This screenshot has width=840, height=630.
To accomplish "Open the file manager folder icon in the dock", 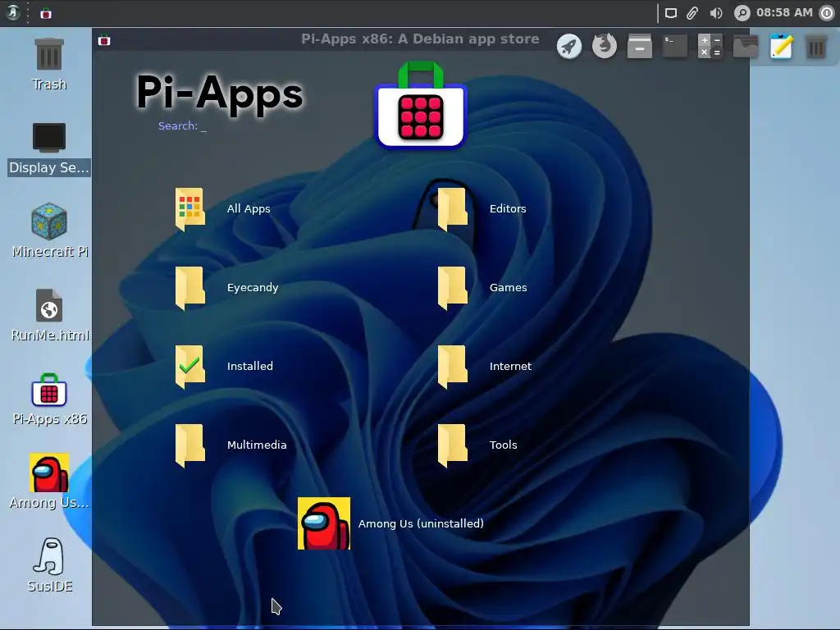I will click(x=746, y=46).
